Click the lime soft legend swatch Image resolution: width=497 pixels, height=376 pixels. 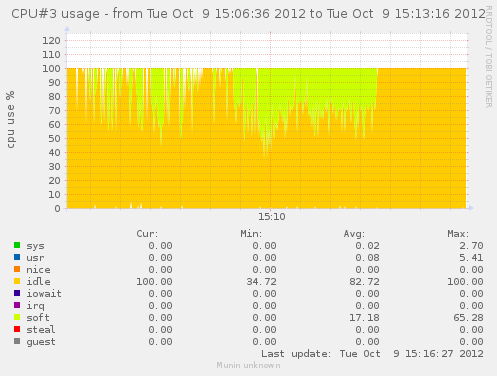coord(17,317)
